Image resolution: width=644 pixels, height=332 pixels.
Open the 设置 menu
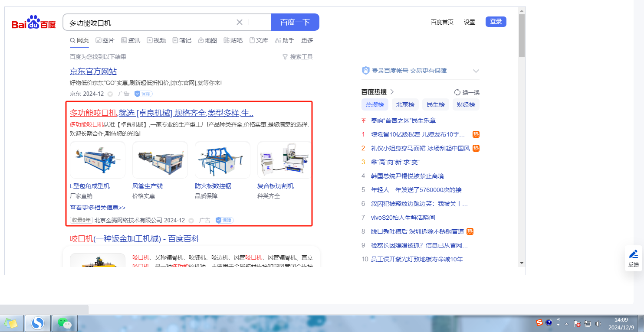470,22
